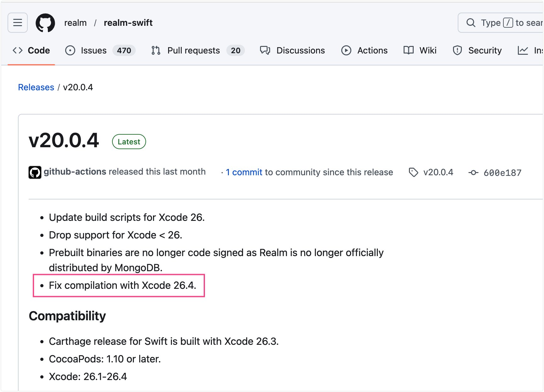Image resolution: width=544 pixels, height=392 pixels.
Task: Click the Releases breadcrumb link
Action: click(36, 87)
